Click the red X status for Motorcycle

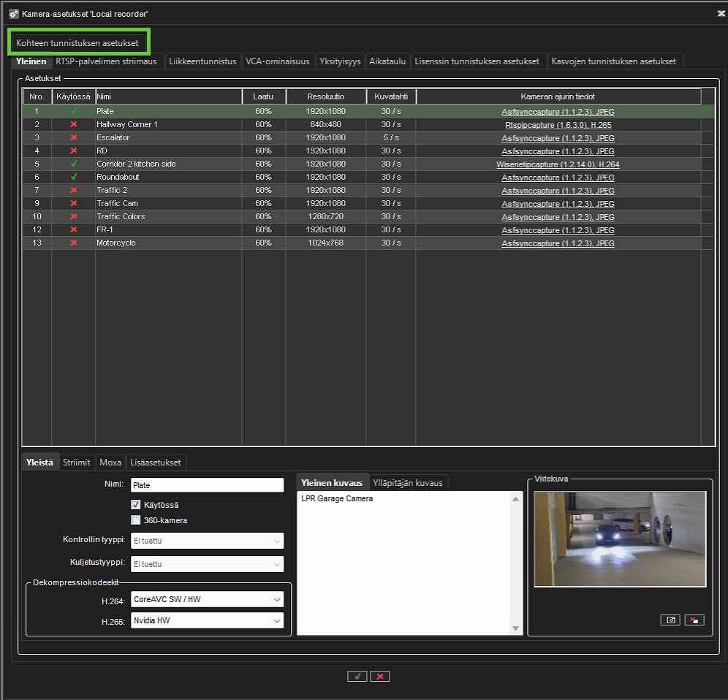tap(73, 243)
